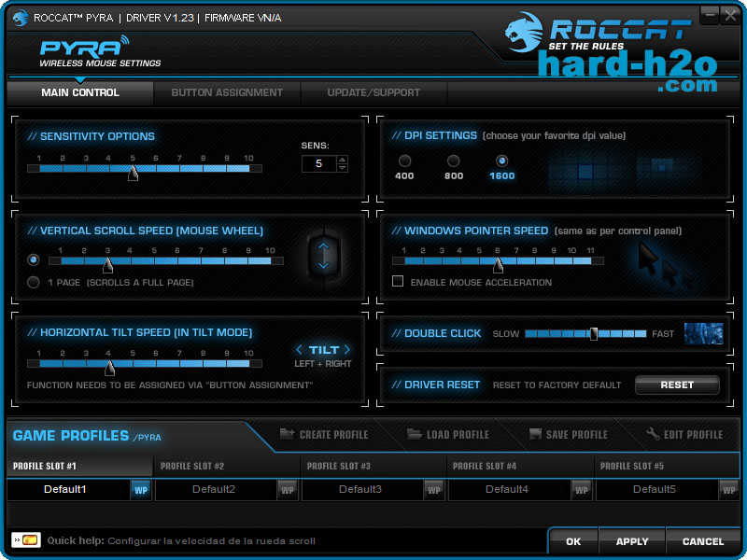Click the Horizontal Tilt Speed slider handle
This screenshot has width=747, height=560.
pyautogui.click(x=109, y=367)
